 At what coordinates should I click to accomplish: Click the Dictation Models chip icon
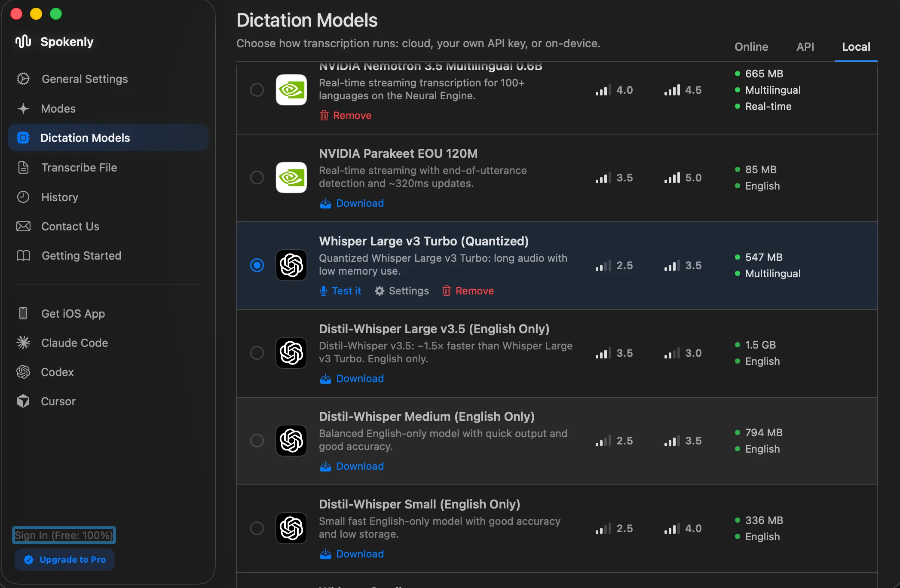(23, 138)
